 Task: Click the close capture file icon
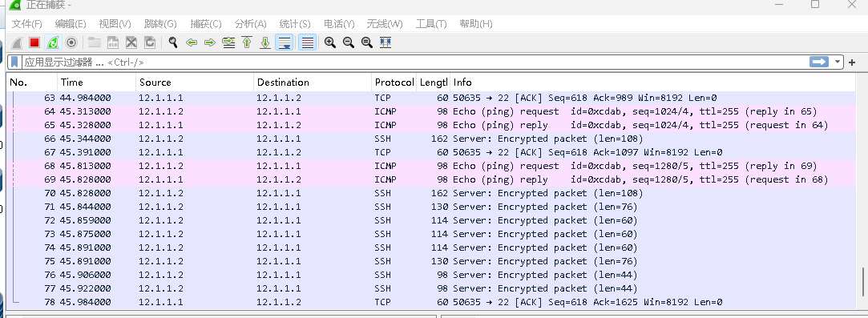pyautogui.click(x=131, y=42)
